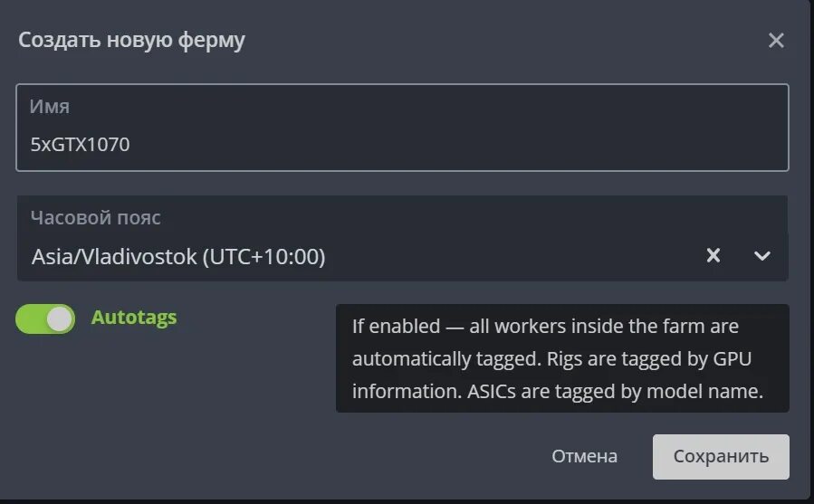Click the green track of the Autotags switch
Viewport: 814px width, 504px height.
[x=30, y=319]
